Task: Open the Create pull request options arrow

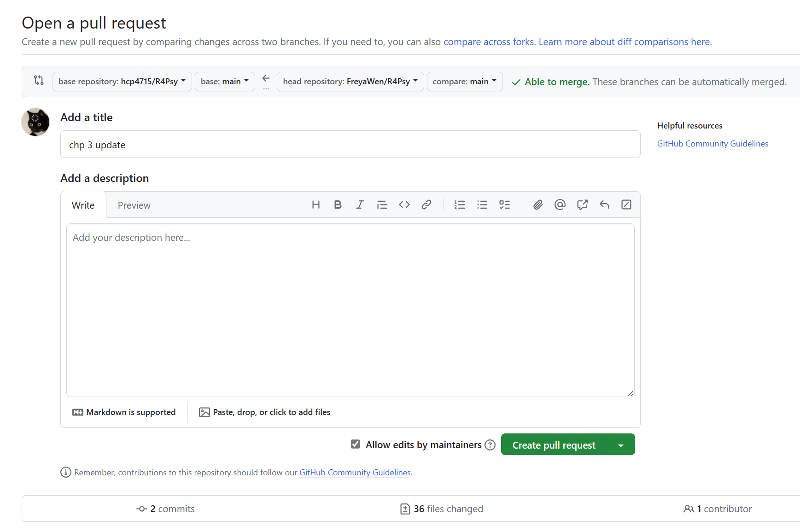Action: coord(621,445)
